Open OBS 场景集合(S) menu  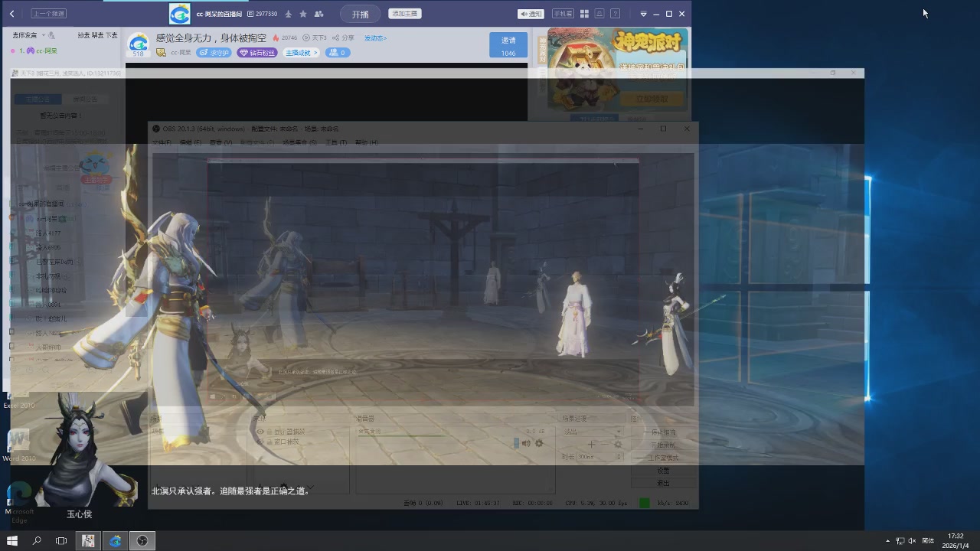pos(299,143)
